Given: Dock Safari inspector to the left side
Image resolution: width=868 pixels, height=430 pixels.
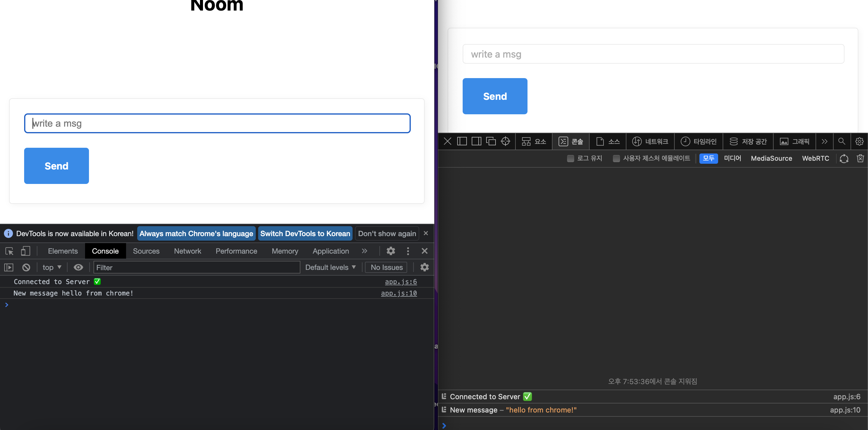Looking at the screenshot, I should pos(462,141).
